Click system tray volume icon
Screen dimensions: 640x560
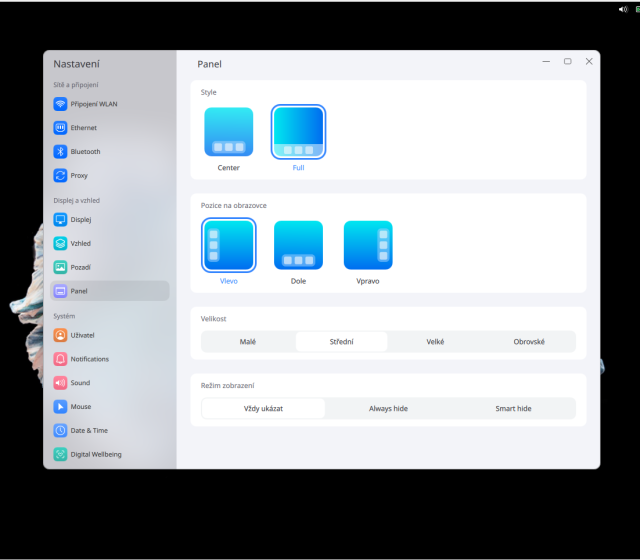click(622, 8)
